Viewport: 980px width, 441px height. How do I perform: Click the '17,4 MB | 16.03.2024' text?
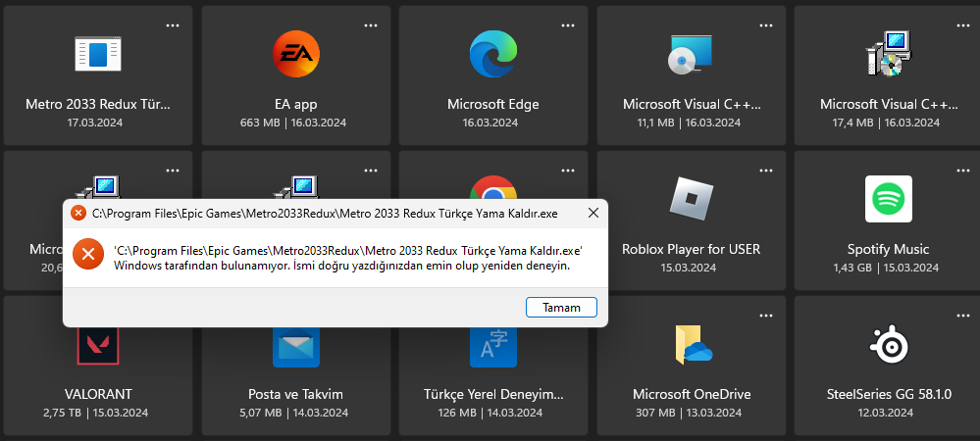(886, 123)
